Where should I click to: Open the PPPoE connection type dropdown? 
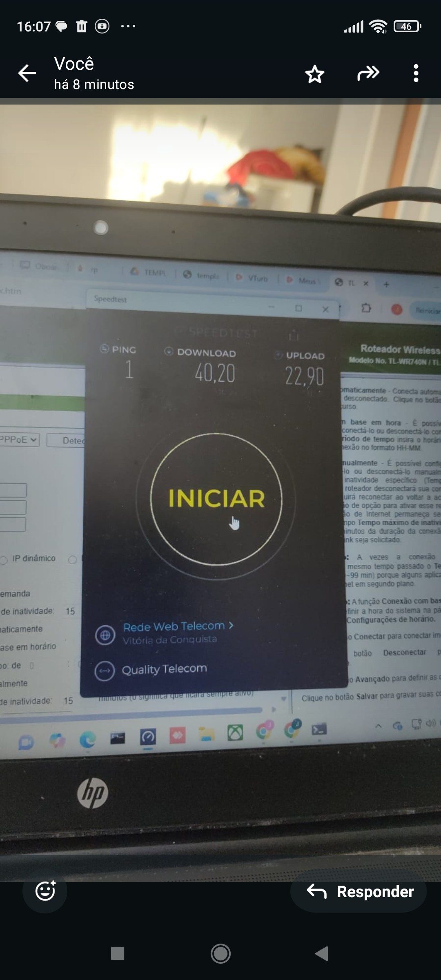tap(19, 440)
